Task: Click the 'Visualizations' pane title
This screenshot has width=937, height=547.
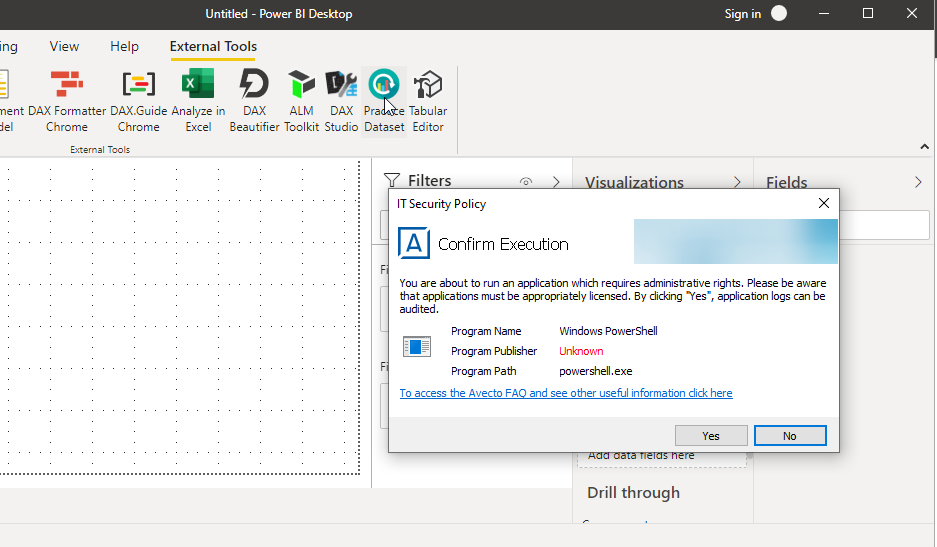Action: [x=634, y=182]
